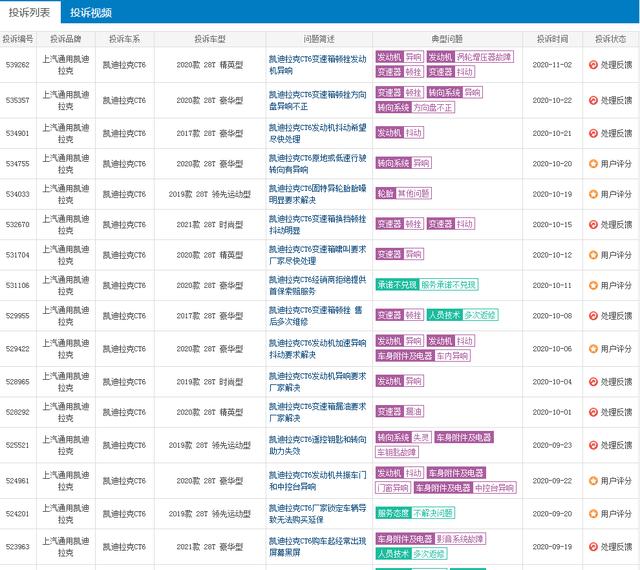Click the 投诉时间 column header
640x570 pixels.
point(552,39)
